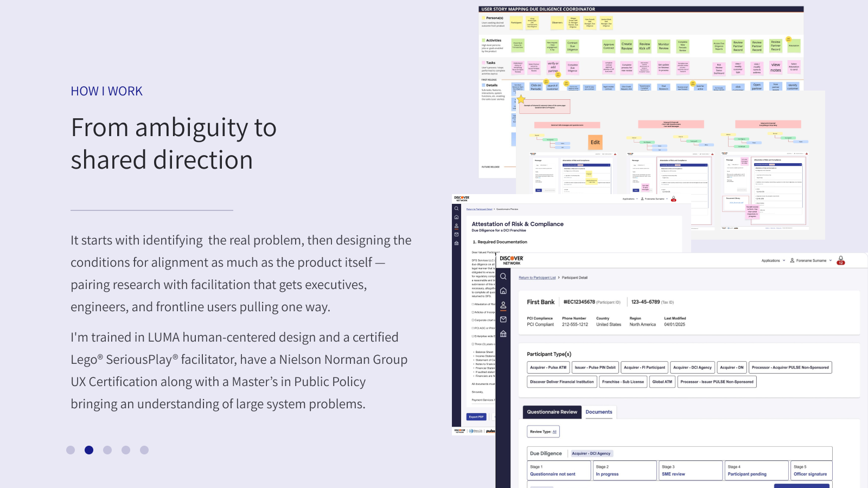Screen dimensions: 868x488
Task: Select Global ATM participant type
Action: tap(662, 382)
